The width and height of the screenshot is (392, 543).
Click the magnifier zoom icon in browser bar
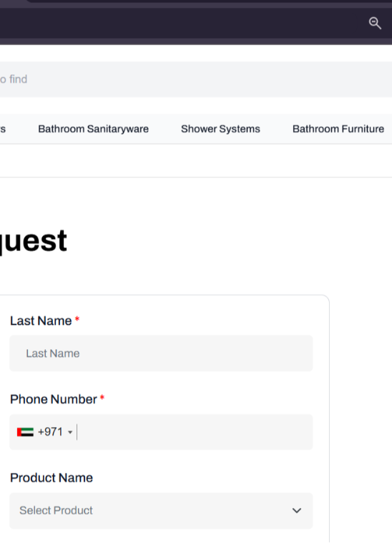tap(375, 23)
